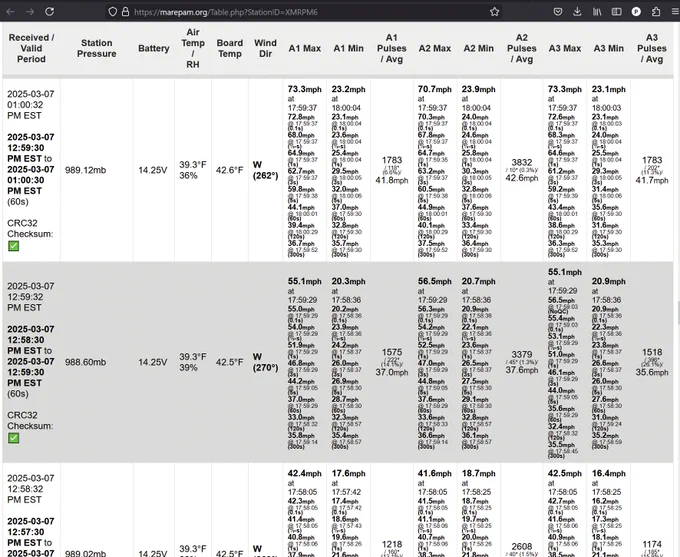Image resolution: width=680 pixels, height=557 pixels.
Task: Click the '39.3°F 39%' air temp cell
Action: pos(193,362)
